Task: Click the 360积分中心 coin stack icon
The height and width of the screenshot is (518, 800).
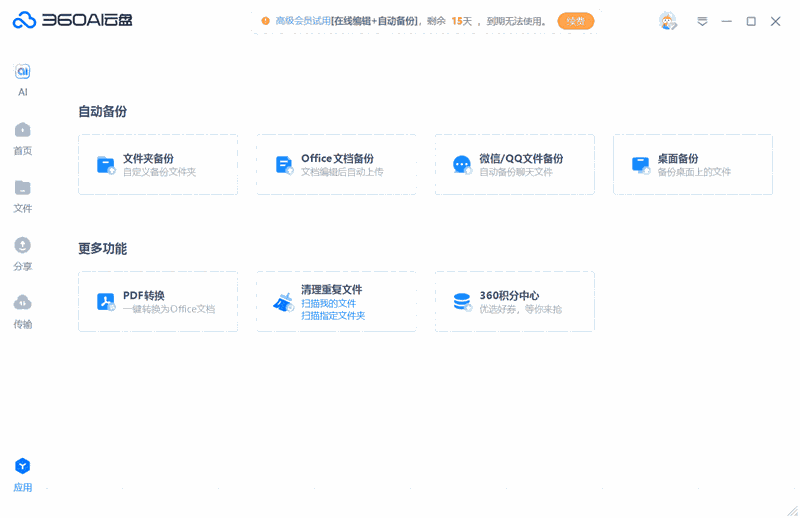Action: [462, 302]
